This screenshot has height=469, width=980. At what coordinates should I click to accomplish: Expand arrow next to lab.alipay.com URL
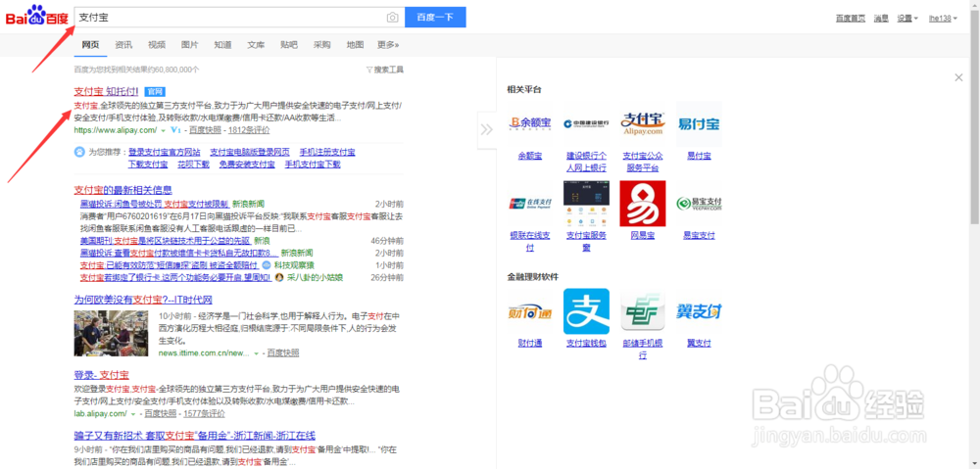[133, 414]
